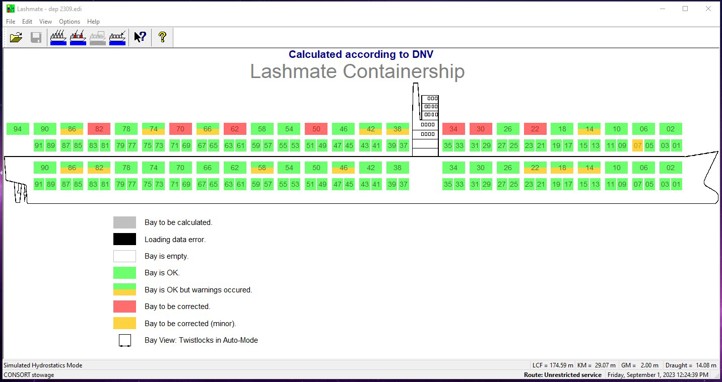Select on-deck bay 74 with warning

153,129
